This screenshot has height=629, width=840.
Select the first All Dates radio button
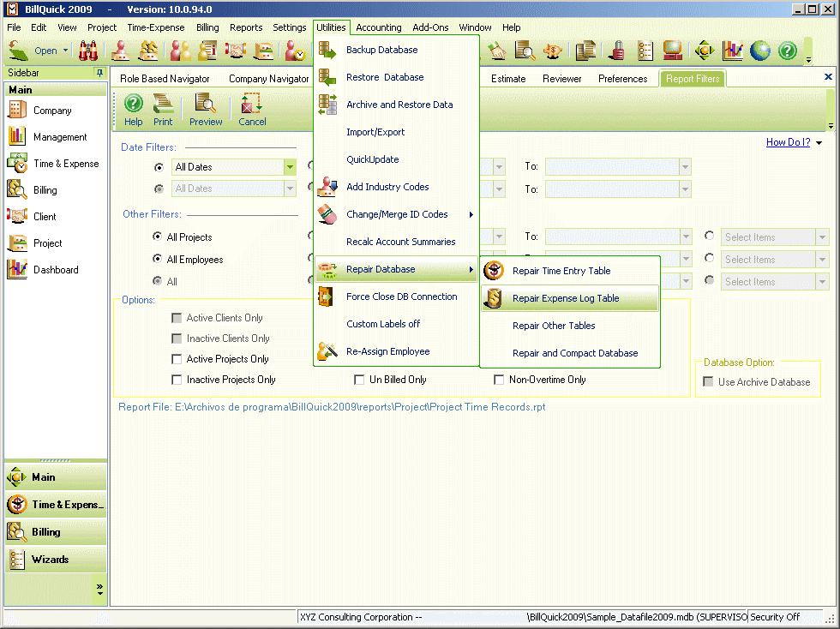coord(159,167)
